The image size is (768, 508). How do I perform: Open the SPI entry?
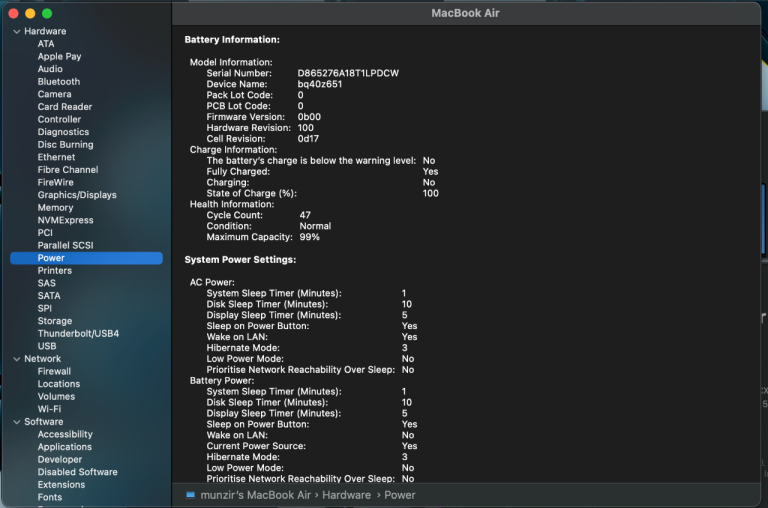click(x=45, y=309)
